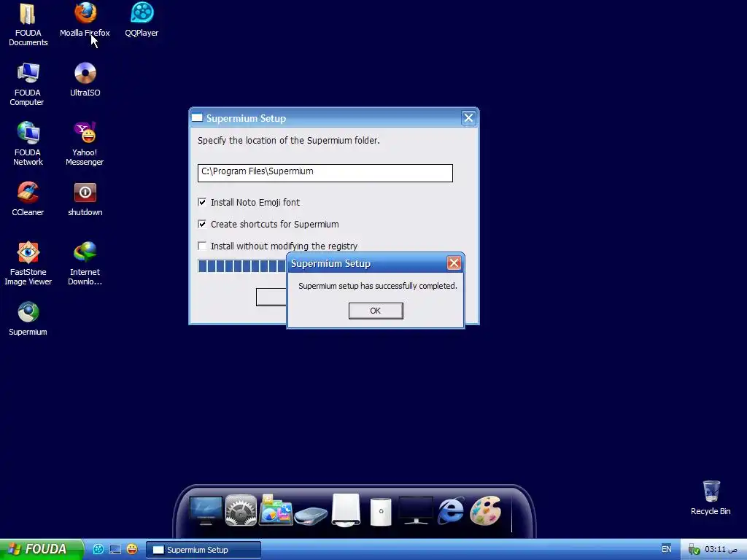747x560 pixels.
Task: Click the shutdown desktop icon
Action: (85, 199)
